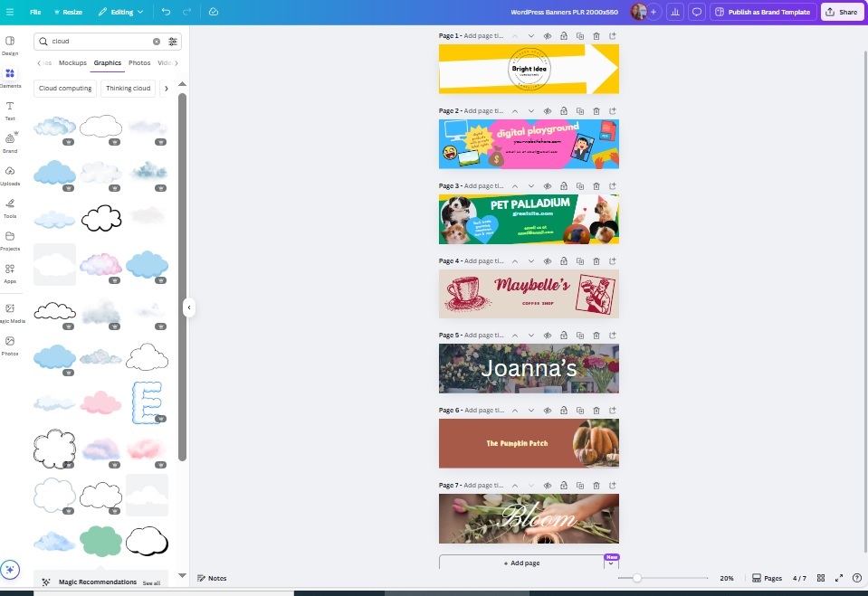Click See all Magic Recommendations
Viewport: 868px width, 596px height.
[151, 582]
